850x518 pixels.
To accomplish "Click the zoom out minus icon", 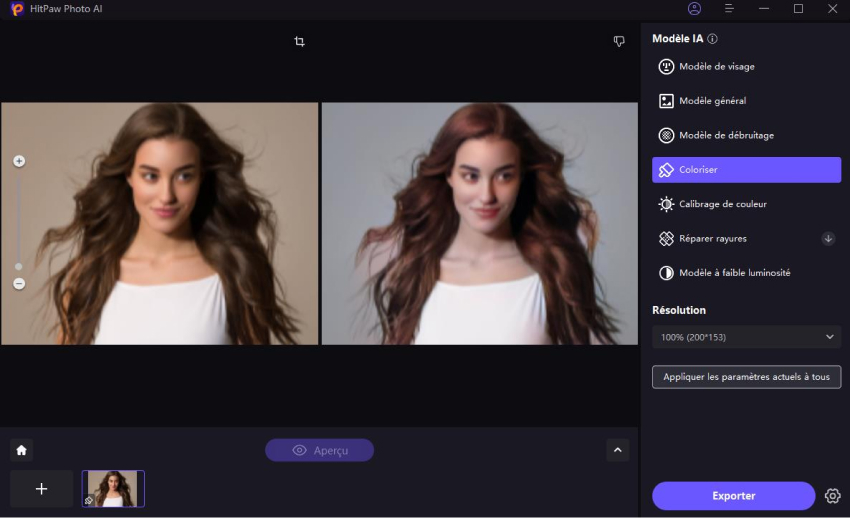I will click(x=19, y=284).
